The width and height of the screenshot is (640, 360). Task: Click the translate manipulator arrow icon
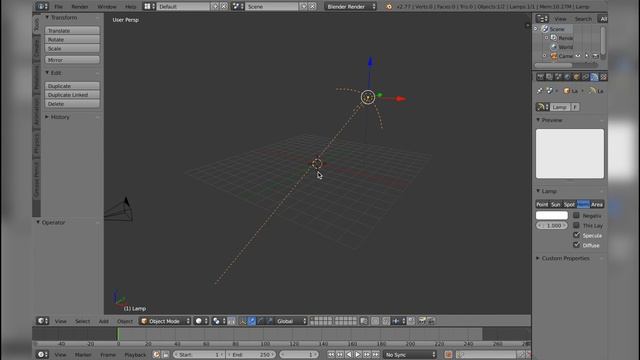(252, 321)
